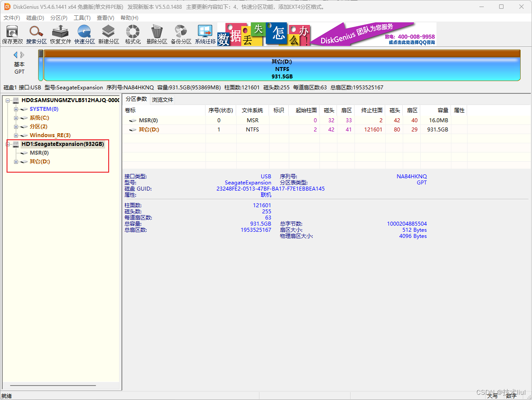Sort table by 起始柱面 column header
The height and width of the screenshot is (400, 532).
click(304, 110)
